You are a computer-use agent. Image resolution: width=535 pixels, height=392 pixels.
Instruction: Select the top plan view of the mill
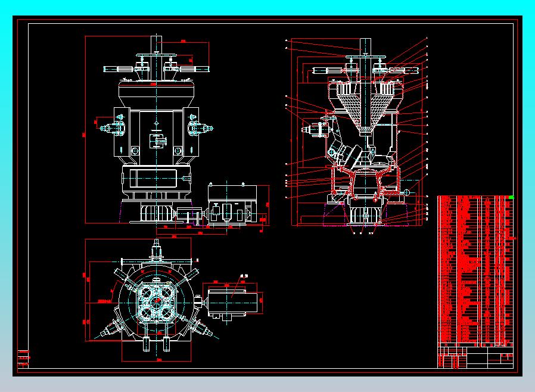[x=174, y=300]
